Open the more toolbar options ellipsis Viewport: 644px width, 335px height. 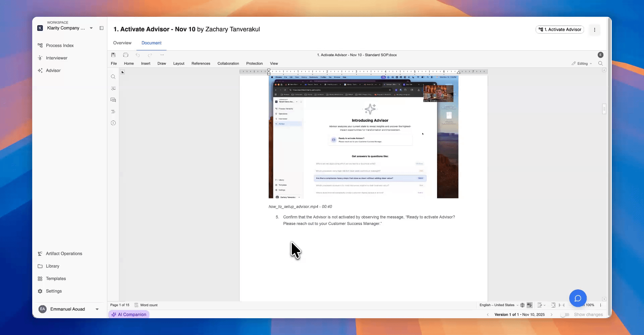point(162,55)
